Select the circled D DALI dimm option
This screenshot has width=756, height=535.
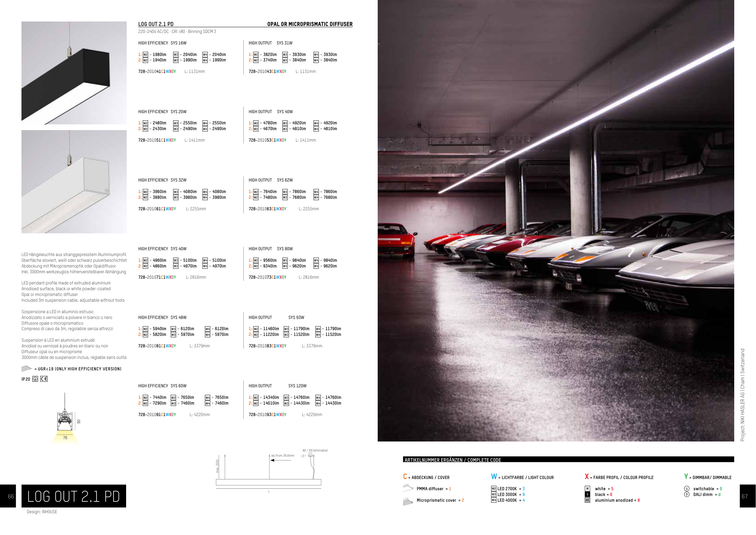click(686, 494)
